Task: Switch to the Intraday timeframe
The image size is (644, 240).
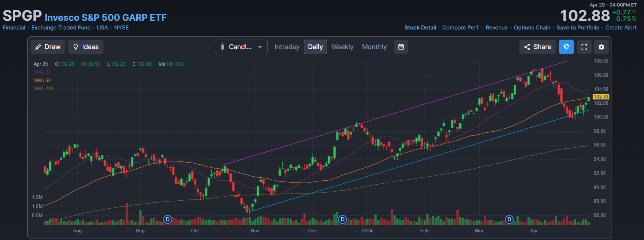Action: [x=287, y=47]
